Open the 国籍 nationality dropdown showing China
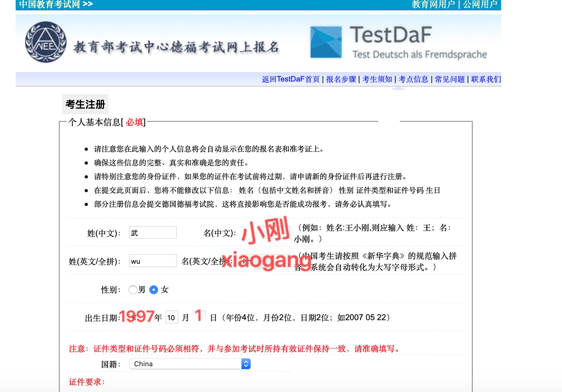The width and height of the screenshot is (562, 392). click(x=185, y=364)
